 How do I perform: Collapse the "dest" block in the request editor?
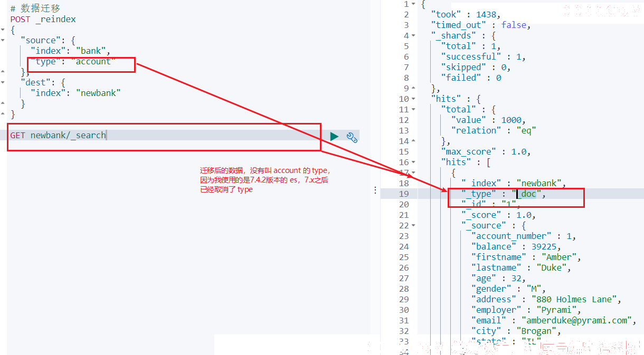pyautogui.click(x=3, y=82)
